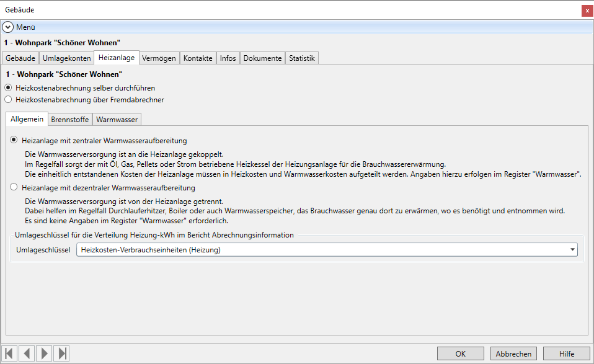Close the Gebäude window
The image size is (594, 364).
click(x=587, y=11)
